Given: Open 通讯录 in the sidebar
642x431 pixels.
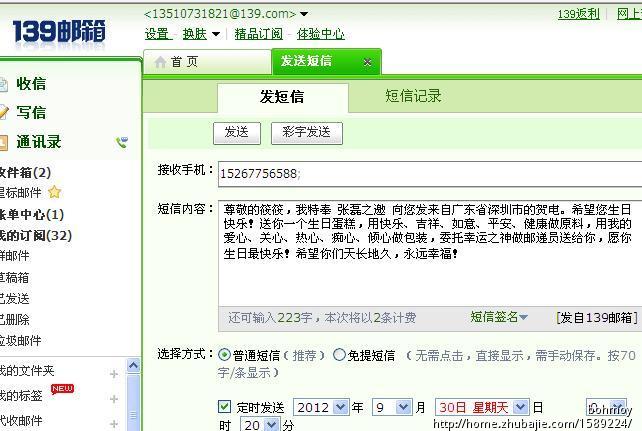Looking at the screenshot, I should coord(39,142).
